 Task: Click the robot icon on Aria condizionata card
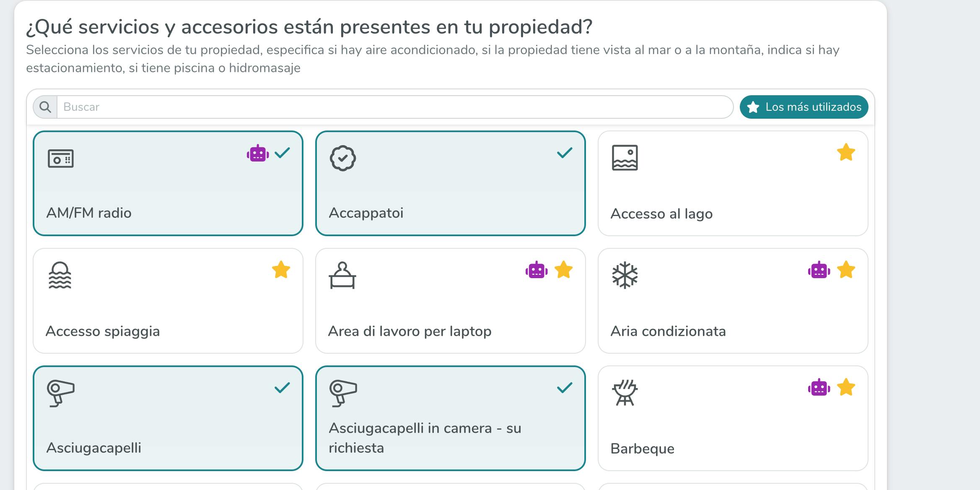819,270
